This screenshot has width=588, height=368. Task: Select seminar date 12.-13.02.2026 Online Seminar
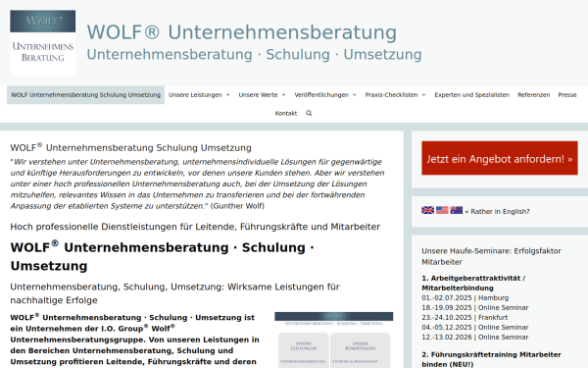coord(475,337)
